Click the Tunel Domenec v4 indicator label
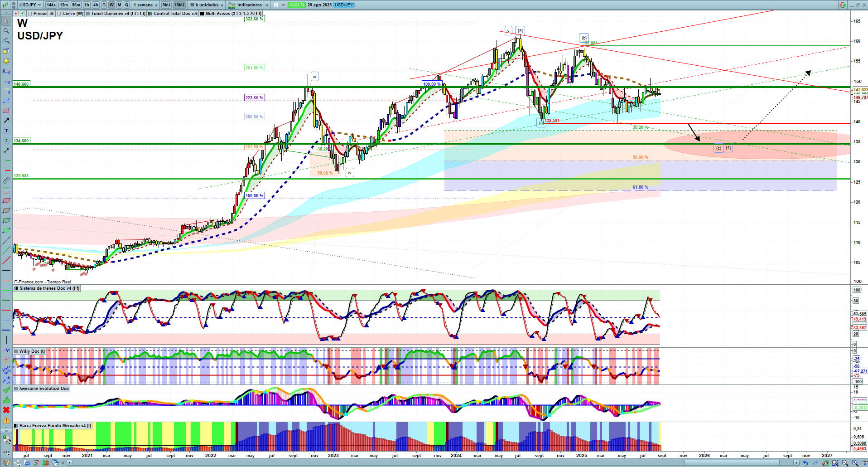 (x=118, y=14)
